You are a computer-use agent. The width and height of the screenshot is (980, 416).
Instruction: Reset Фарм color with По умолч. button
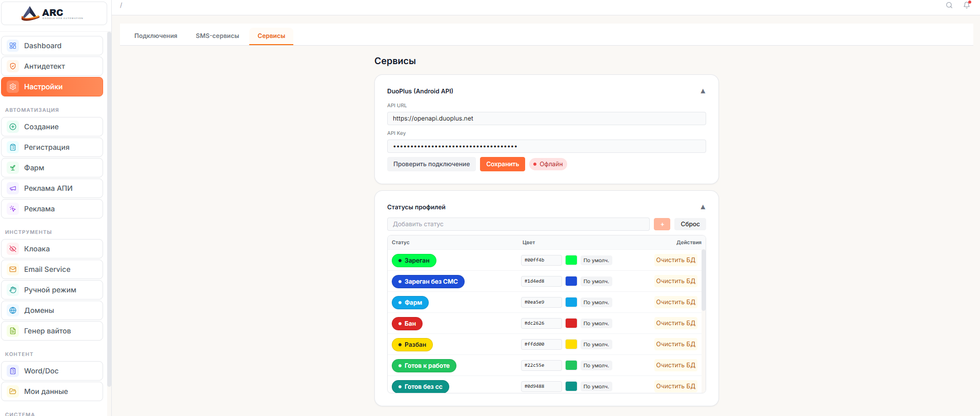click(x=596, y=303)
